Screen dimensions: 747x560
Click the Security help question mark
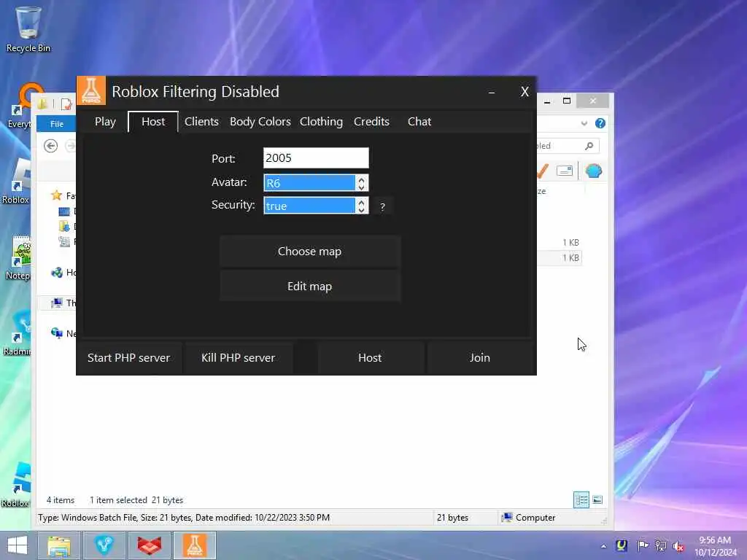(x=382, y=206)
